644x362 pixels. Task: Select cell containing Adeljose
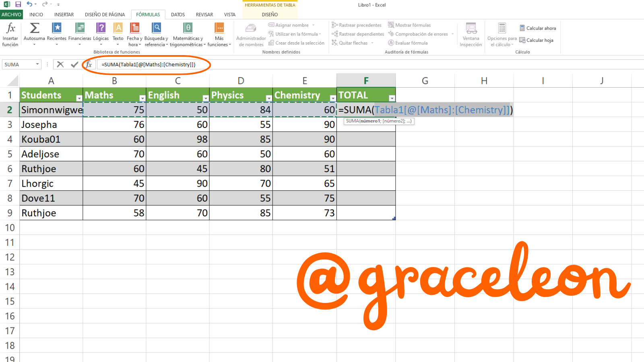(x=51, y=154)
